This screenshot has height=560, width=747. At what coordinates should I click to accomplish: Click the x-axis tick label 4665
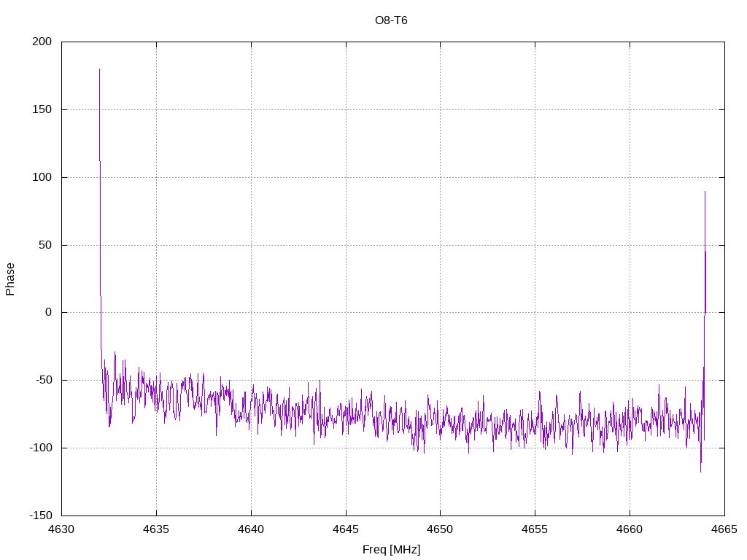click(x=724, y=529)
